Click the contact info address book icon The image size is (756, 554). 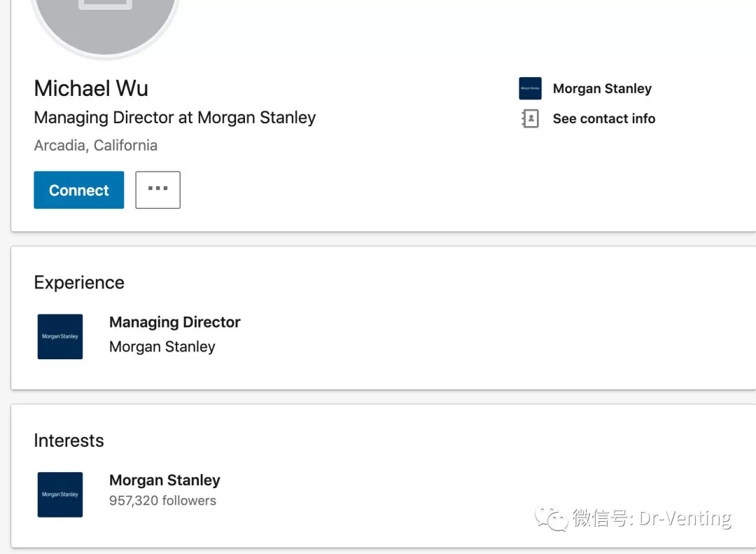click(530, 118)
